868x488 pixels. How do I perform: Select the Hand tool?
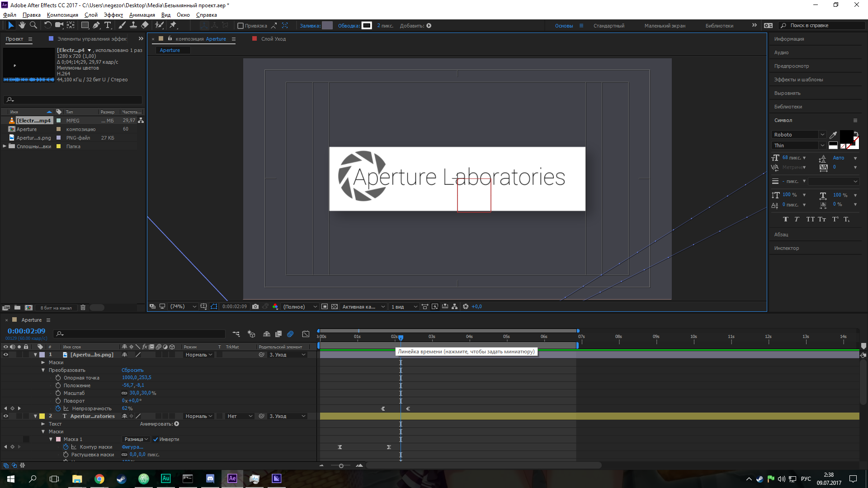22,25
